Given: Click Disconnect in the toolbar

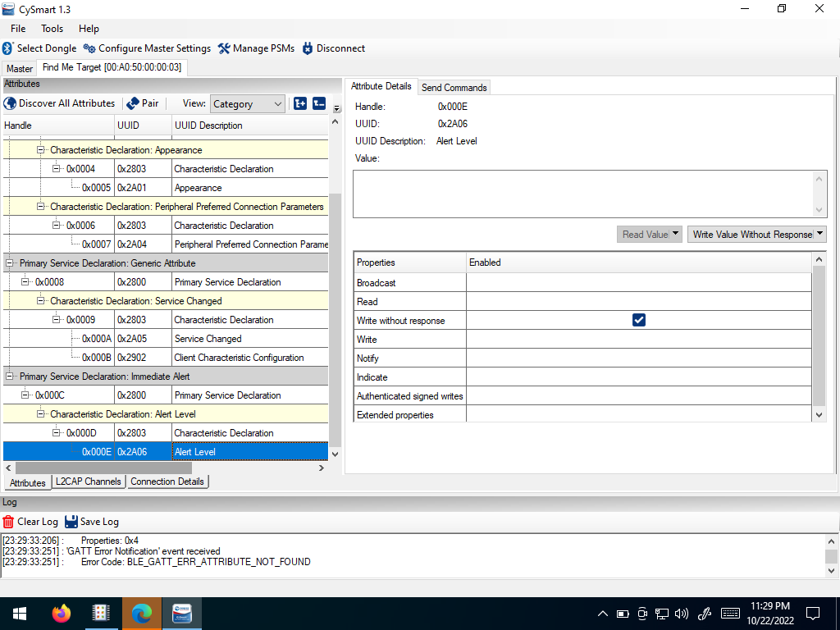Looking at the screenshot, I should pos(334,48).
